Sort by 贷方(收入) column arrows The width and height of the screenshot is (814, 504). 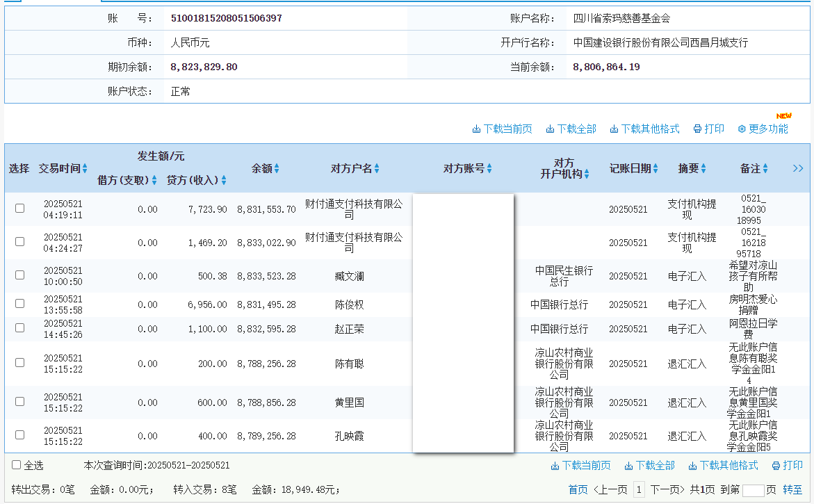pos(224,180)
